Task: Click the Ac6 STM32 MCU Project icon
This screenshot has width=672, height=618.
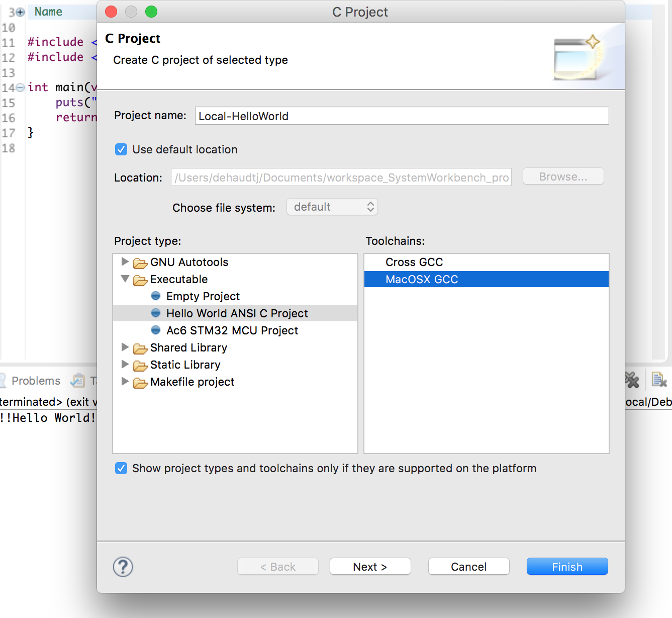Action: pyautogui.click(x=156, y=330)
